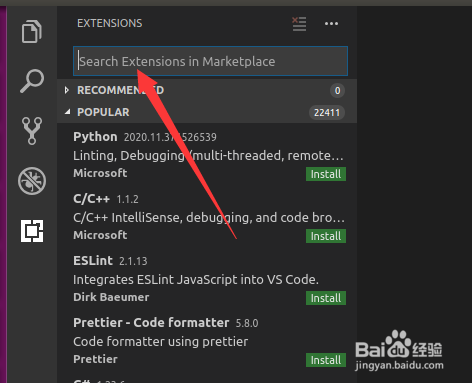This screenshot has height=383, width=472.
Task: Clear extensions search results icon
Action: click(x=299, y=24)
